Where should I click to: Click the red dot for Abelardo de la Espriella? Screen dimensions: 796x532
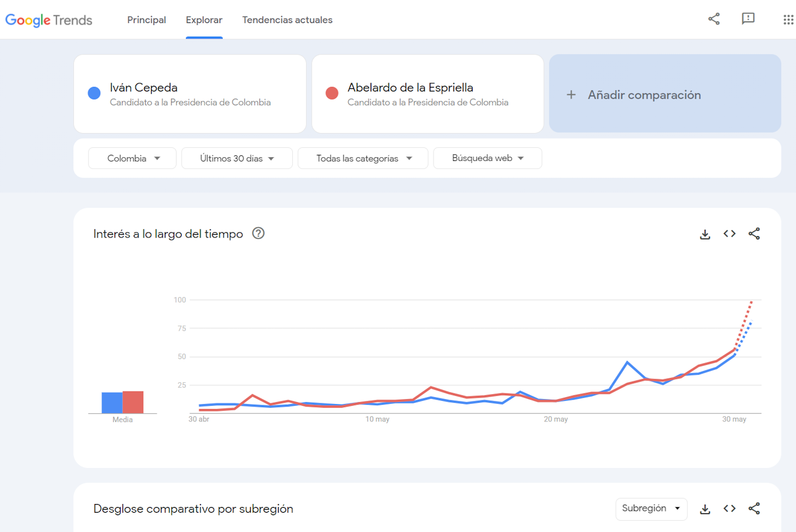coord(332,94)
